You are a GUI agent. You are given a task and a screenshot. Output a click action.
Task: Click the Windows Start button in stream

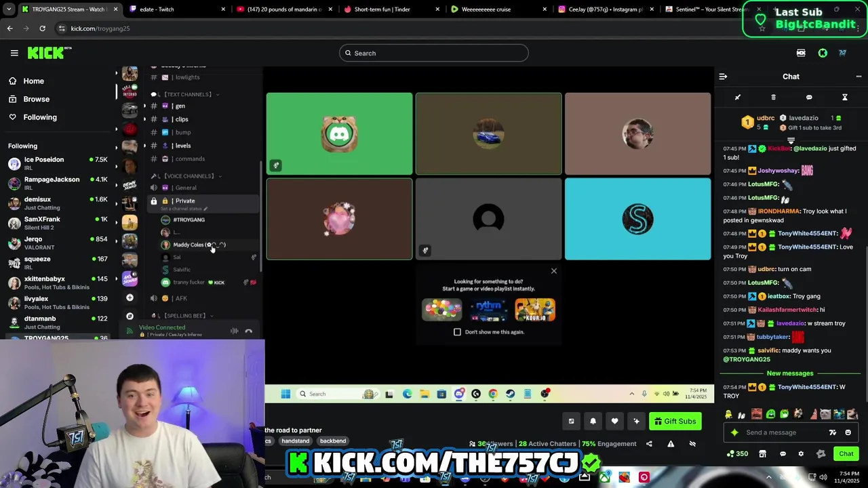click(285, 394)
